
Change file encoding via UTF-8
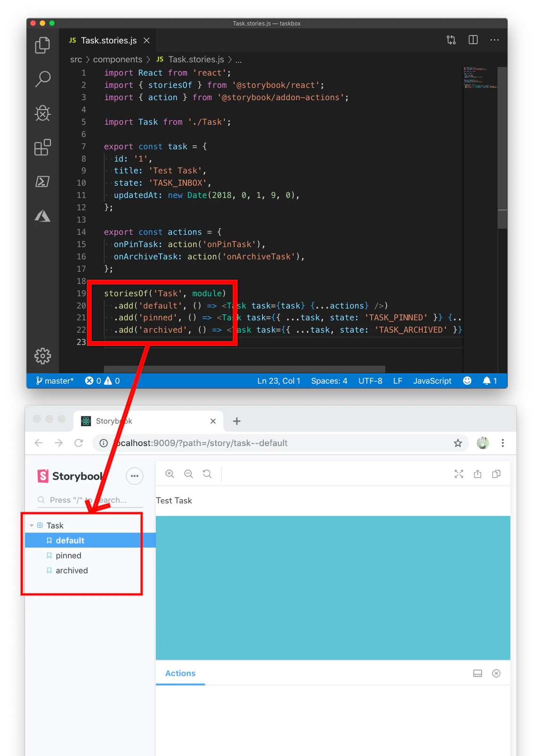pos(370,381)
